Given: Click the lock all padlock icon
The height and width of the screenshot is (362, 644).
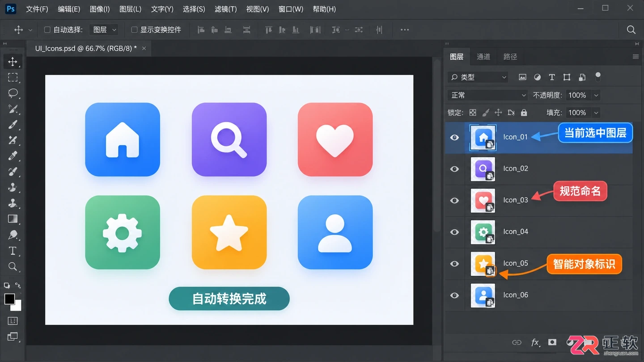Looking at the screenshot, I should point(524,113).
